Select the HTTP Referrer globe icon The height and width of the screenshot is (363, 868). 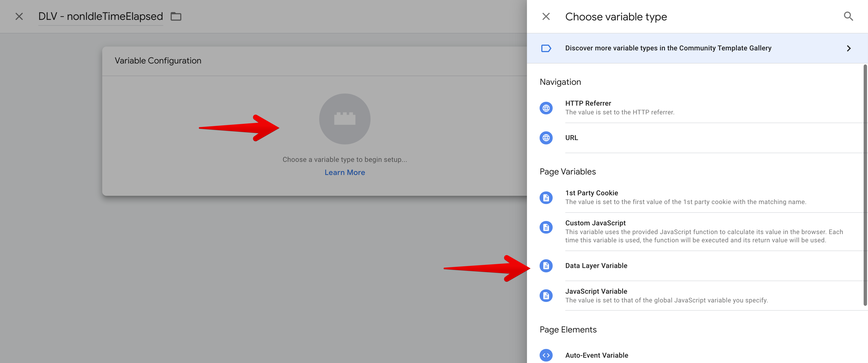(546, 108)
